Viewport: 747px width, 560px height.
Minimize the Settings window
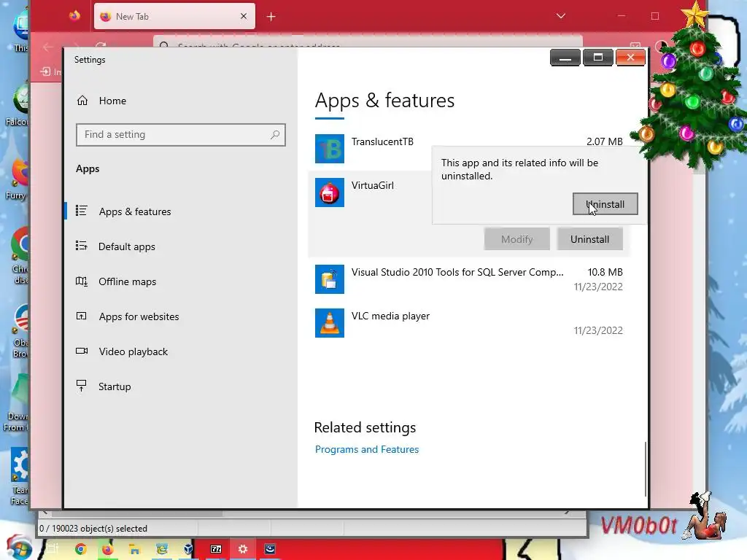click(x=565, y=58)
